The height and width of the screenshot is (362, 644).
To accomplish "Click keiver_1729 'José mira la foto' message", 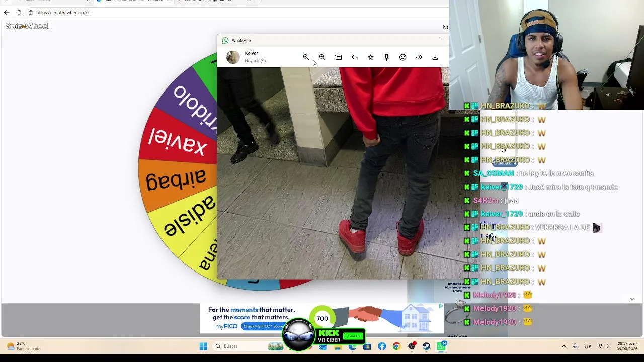I will (541, 187).
